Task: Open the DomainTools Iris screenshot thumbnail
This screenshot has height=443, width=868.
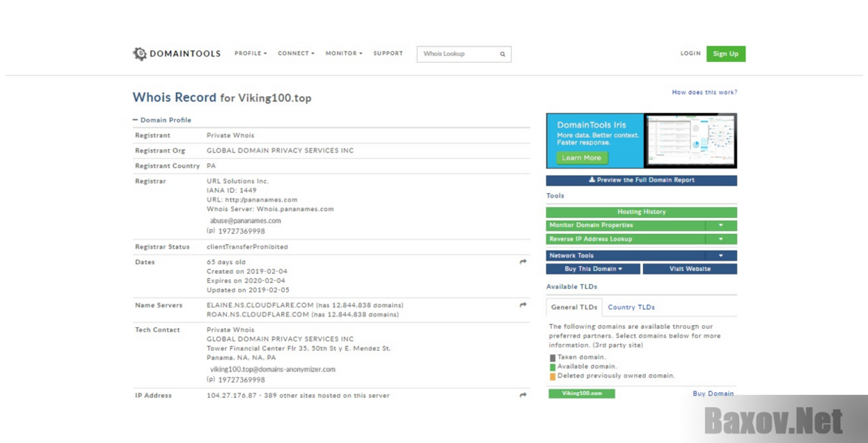Action: [690, 140]
